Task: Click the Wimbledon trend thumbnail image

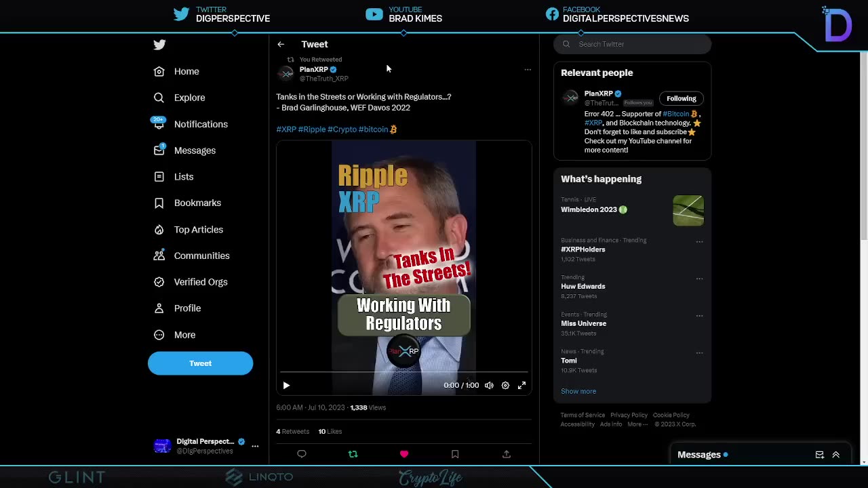Action: tap(688, 210)
